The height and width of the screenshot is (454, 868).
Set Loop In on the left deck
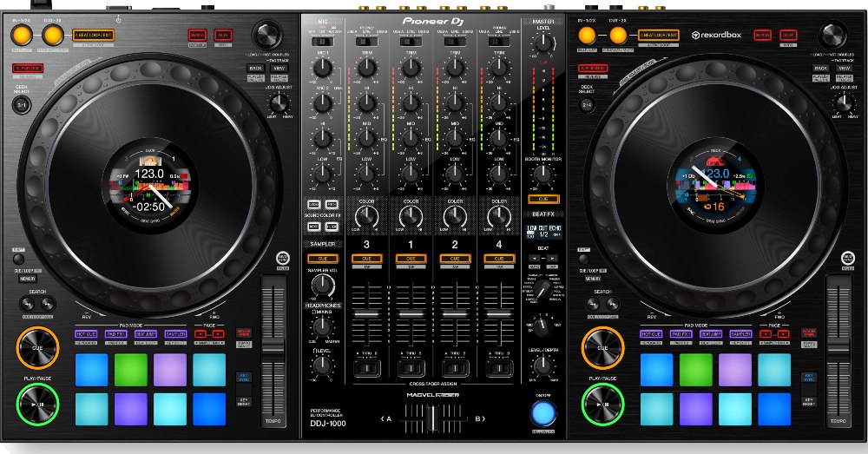[22, 36]
